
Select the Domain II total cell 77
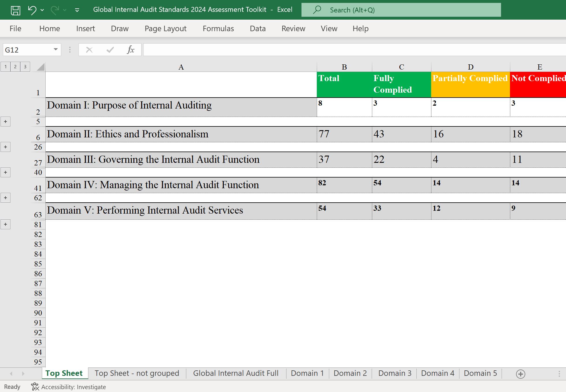tap(344, 134)
